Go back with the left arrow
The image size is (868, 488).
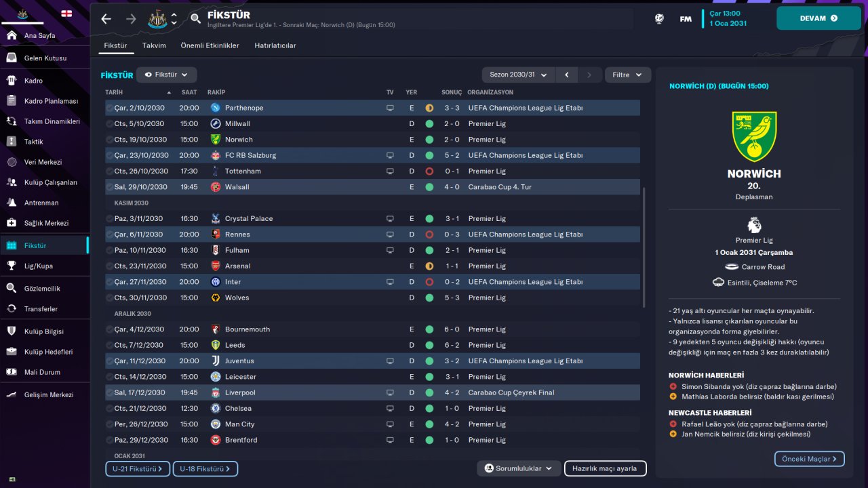(x=106, y=19)
